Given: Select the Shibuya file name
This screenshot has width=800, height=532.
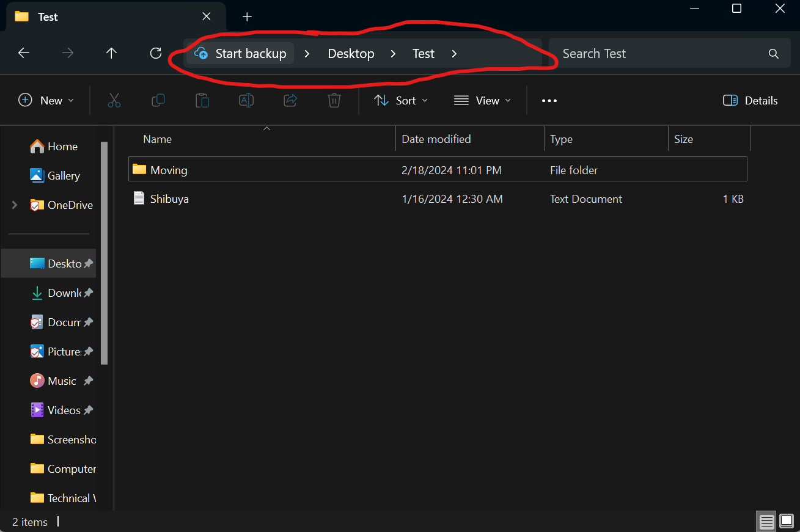Looking at the screenshot, I should (169, 199).
